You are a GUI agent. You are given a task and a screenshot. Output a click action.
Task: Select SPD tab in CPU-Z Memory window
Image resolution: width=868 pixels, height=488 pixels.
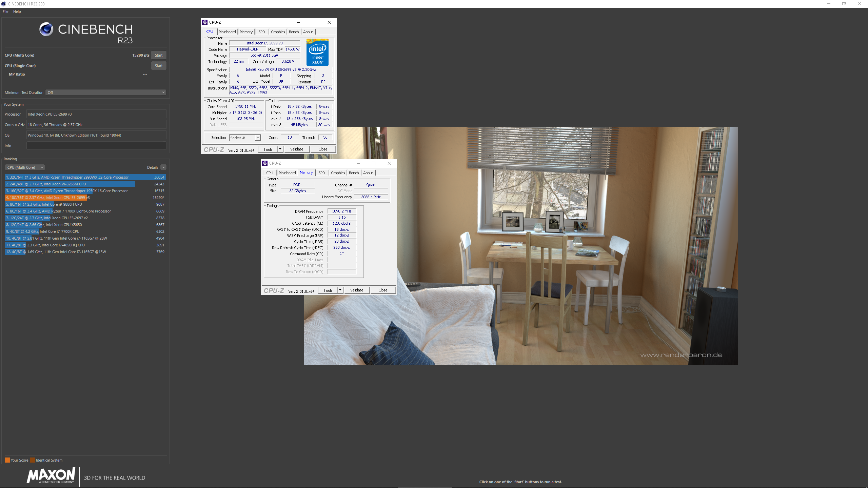(x=322, y=173)
